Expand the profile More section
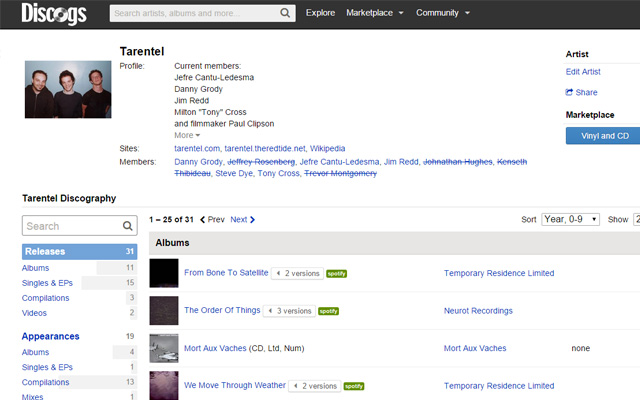 coord(187,135)
